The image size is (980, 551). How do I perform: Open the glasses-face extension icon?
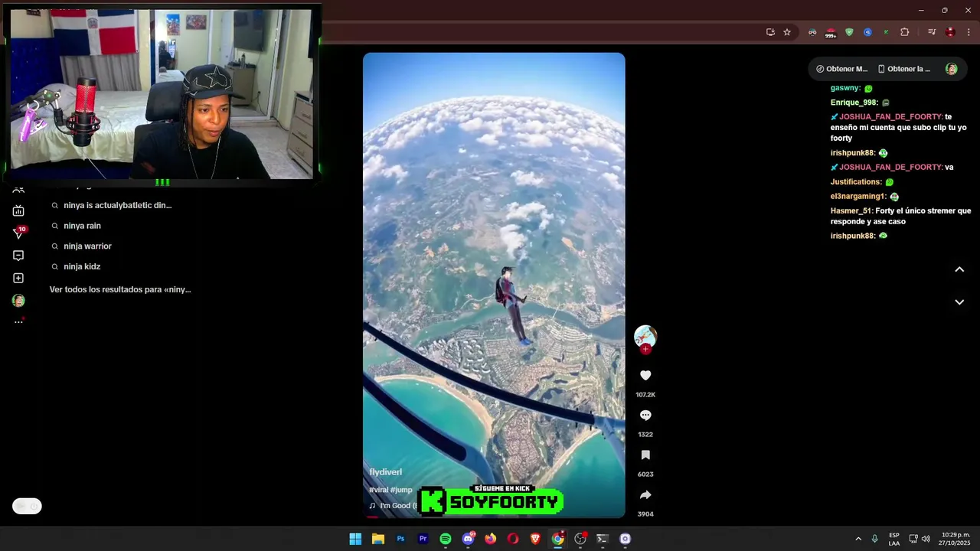[x=812, y=32]
